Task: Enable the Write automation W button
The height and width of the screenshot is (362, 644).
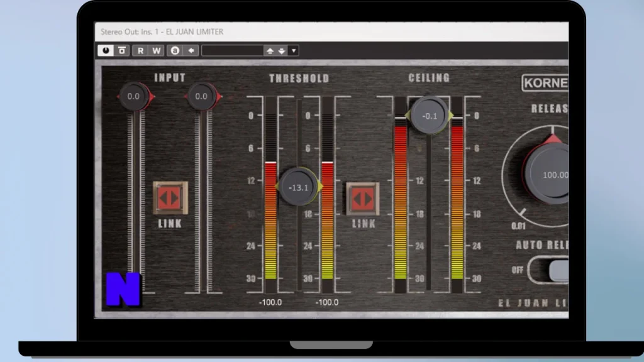Action: 157,50
